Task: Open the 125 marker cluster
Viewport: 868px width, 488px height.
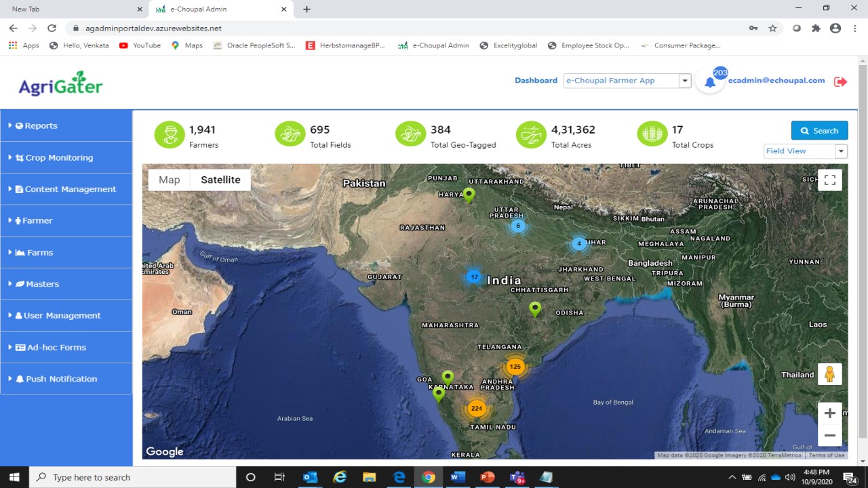Action: click(515, 367)
